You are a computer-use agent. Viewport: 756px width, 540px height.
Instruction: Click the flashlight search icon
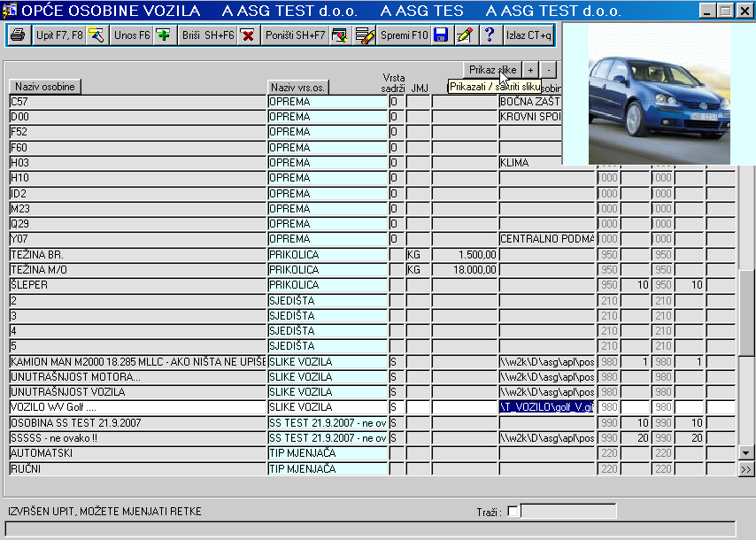(x=96, y=35)
